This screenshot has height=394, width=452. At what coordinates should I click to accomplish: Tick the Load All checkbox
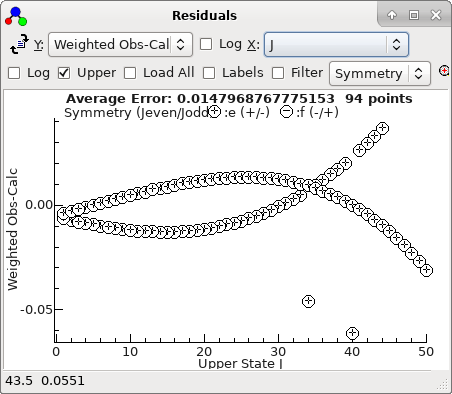(130, 73)
